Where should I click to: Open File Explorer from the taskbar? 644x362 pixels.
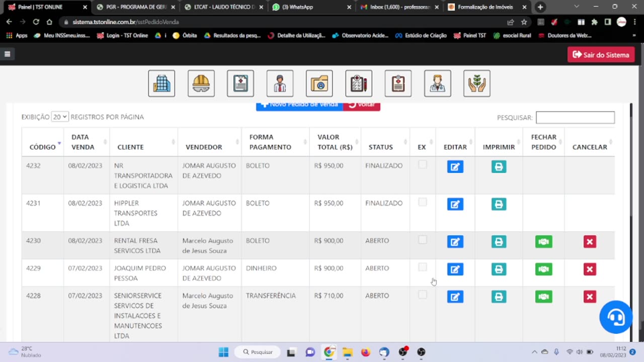pos(347,352)
